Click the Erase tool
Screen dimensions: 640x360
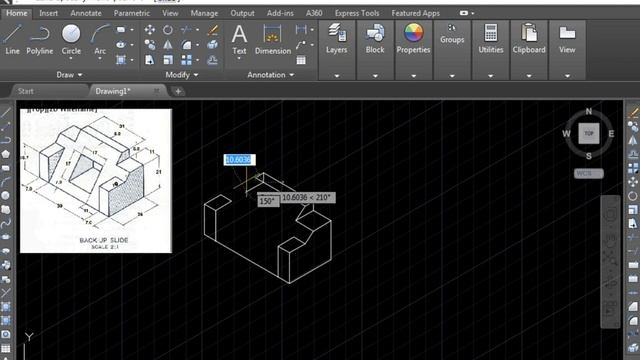coord(213,30)
